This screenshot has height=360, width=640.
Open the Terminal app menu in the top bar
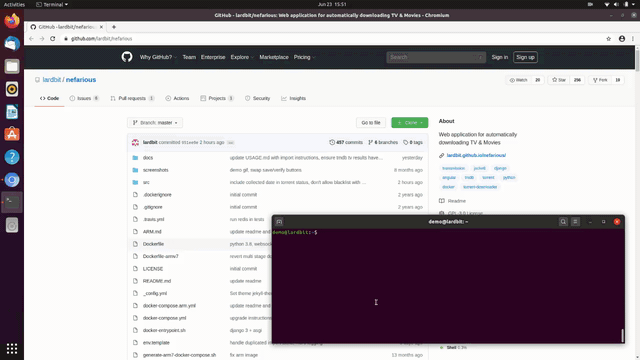(52, 4)
